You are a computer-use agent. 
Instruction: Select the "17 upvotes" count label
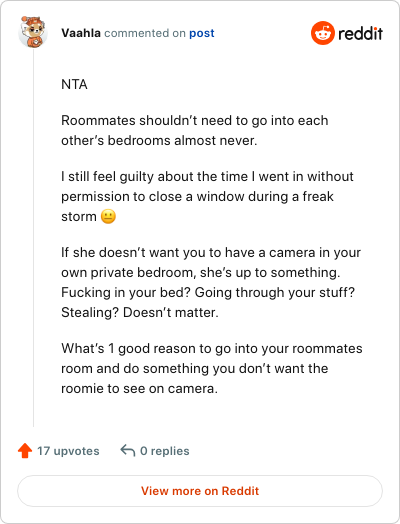(68, 451)
